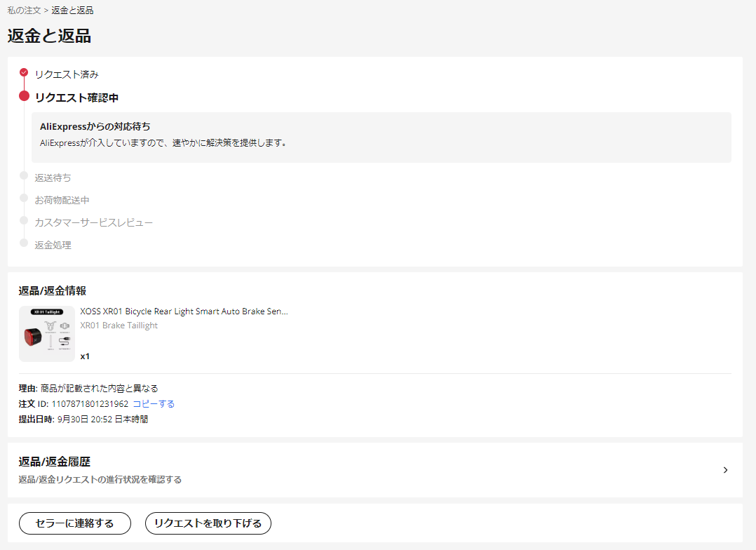The width and height of the screenshot is (756, 550).
Task: Click the gray step dot beside お荷物配送中
Action: coord(24,198)
